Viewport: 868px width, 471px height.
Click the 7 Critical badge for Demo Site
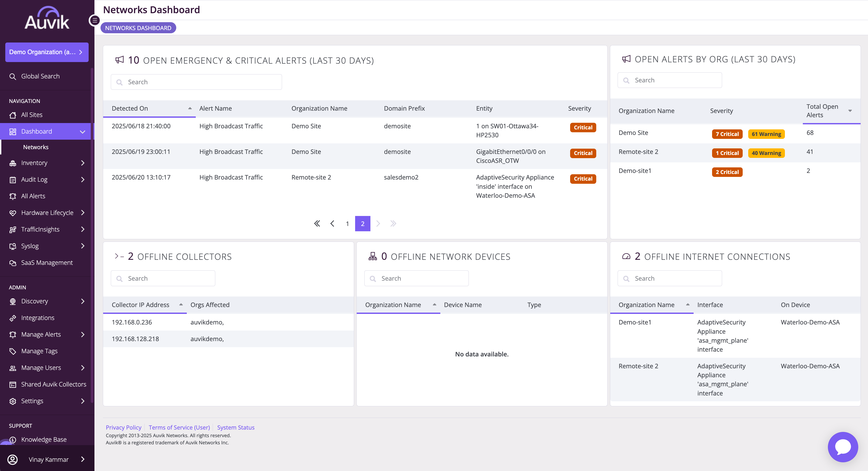(x=727, y=134)
